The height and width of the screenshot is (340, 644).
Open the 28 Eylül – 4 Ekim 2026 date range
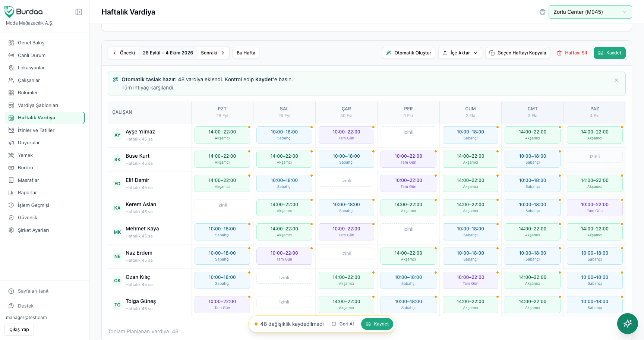(168, 53)
